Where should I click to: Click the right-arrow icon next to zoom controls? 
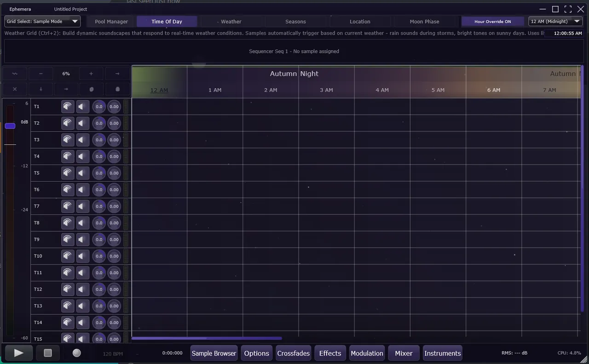(116, 73)
